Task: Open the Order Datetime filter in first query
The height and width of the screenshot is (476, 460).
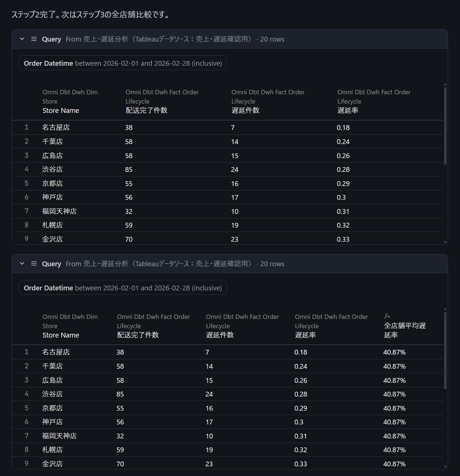Action: click(123, 63)
